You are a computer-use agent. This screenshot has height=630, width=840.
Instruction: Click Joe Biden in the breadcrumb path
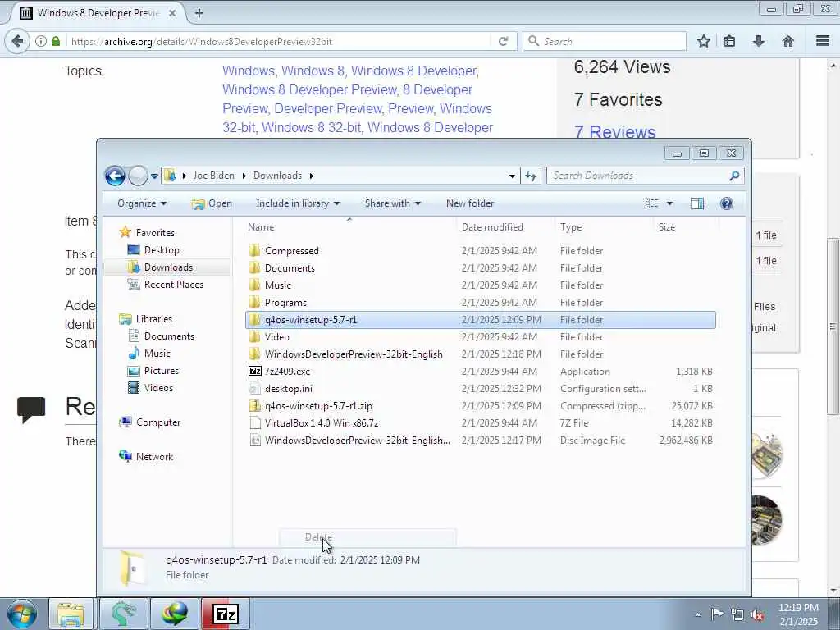tap(214, 176)
